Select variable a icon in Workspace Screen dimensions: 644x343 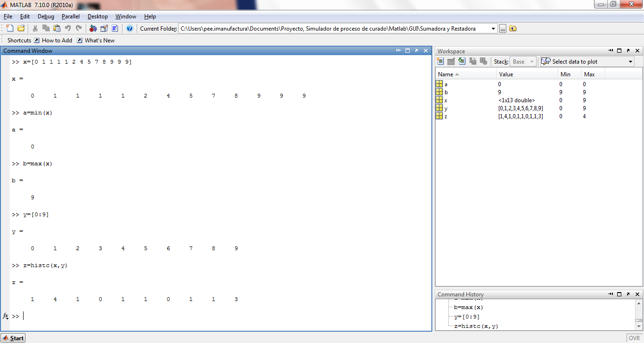(x=439, y=84)
